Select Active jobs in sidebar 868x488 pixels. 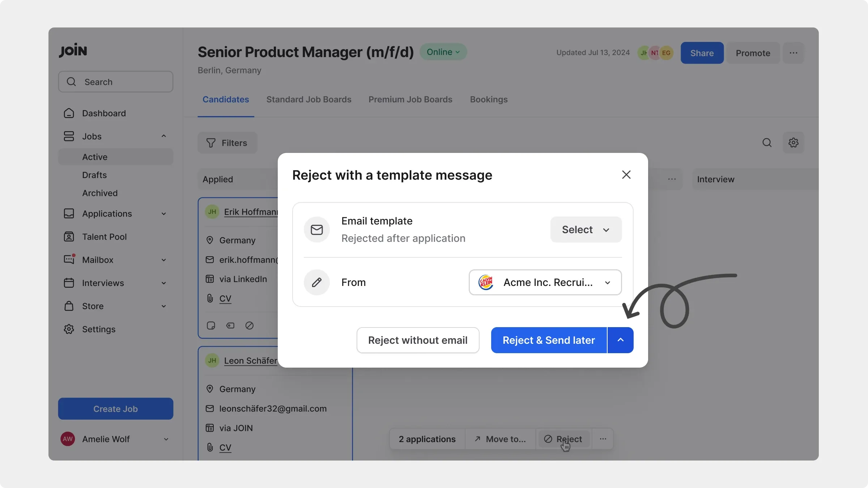point(116,157)
